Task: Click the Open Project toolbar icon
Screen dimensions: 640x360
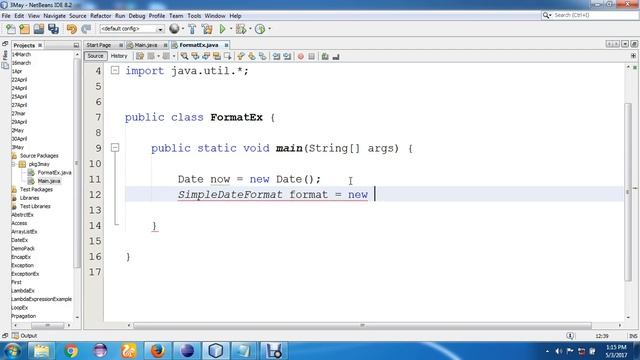Action: [x=39, y=29]
